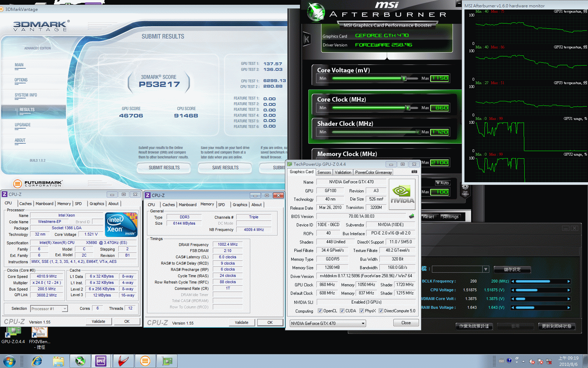Toggle the OpenCL checkbox in GPU-Z
The width and height of the screenshot is (588, 368).
pos(320,311)
